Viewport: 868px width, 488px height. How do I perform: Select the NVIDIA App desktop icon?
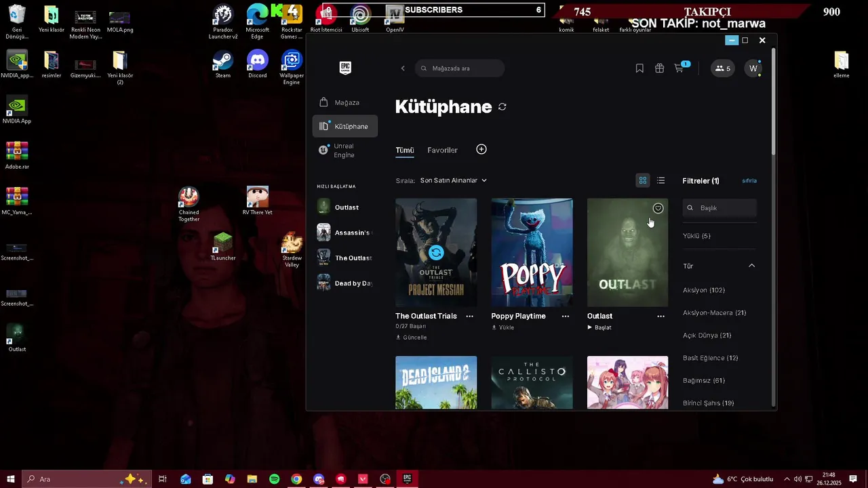tap(17, 110)
